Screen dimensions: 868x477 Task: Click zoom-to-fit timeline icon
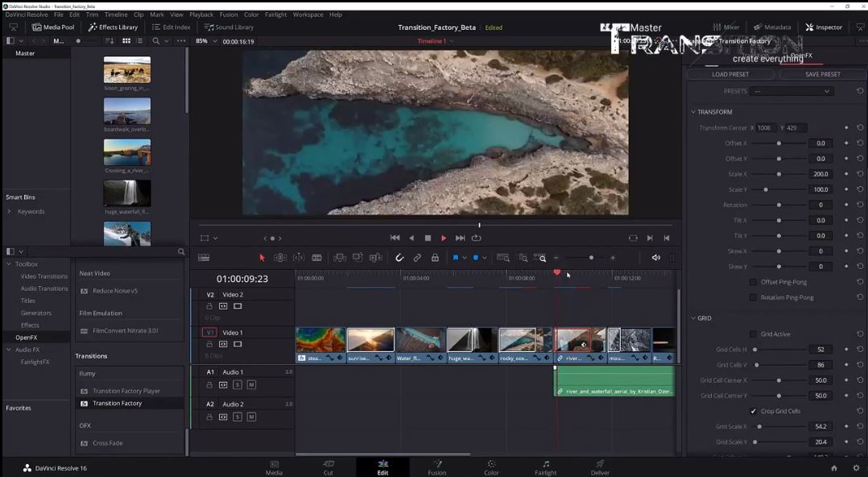click(x=503, y=258)
